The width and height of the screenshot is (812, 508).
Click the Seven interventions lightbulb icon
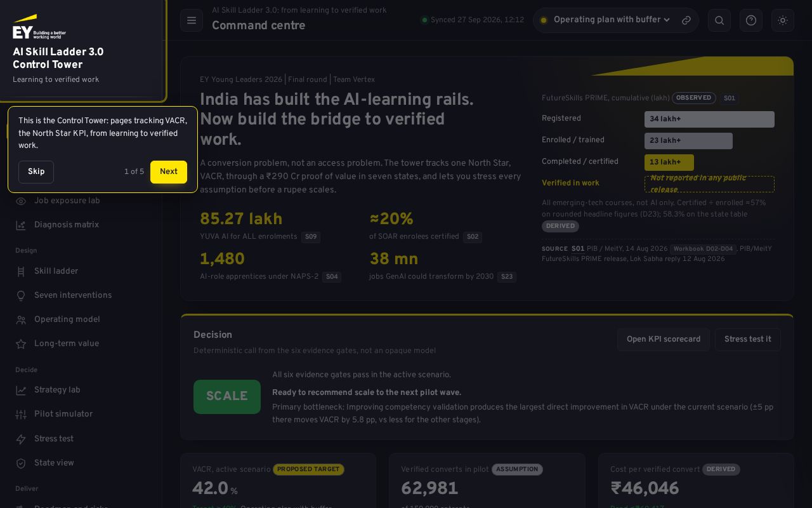21,296
